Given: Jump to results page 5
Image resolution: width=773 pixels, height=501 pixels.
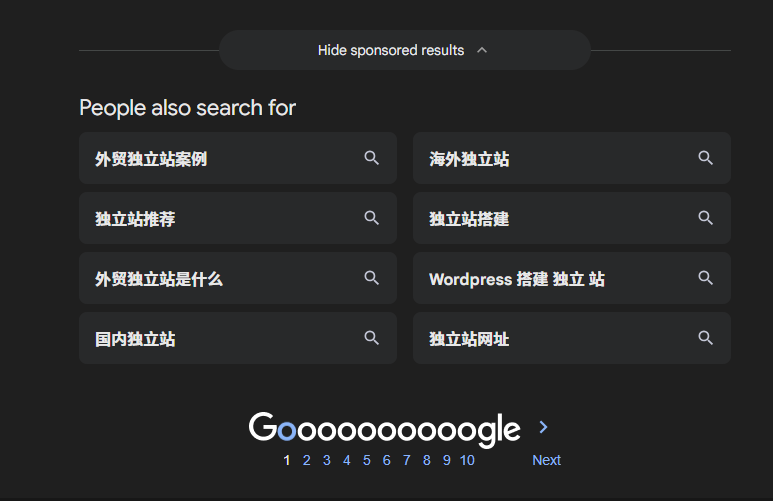Looking at the screenshot, I should (x=367, y=460).
